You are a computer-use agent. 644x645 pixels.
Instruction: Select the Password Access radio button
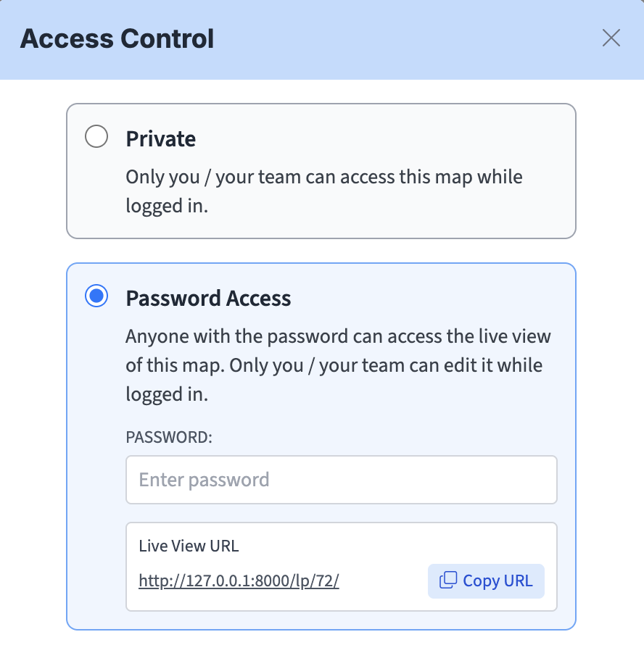tap(96, 296)
